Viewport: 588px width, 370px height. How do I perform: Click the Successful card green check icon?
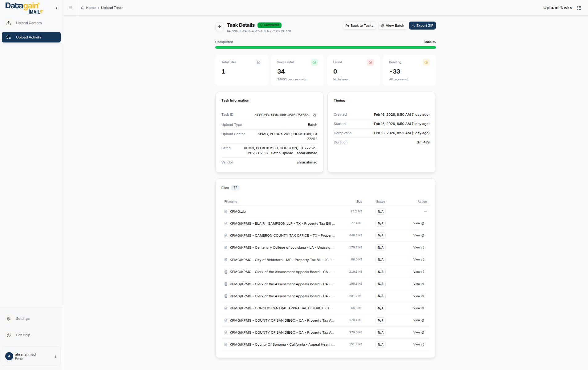pyautogui.click(x=314, y=62)
